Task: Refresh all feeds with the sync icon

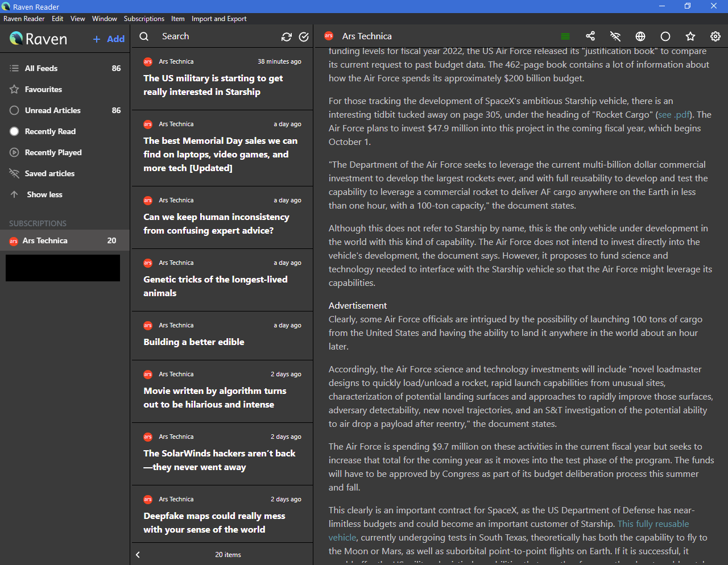Action: pyautogui.click(x=286, y=36)
